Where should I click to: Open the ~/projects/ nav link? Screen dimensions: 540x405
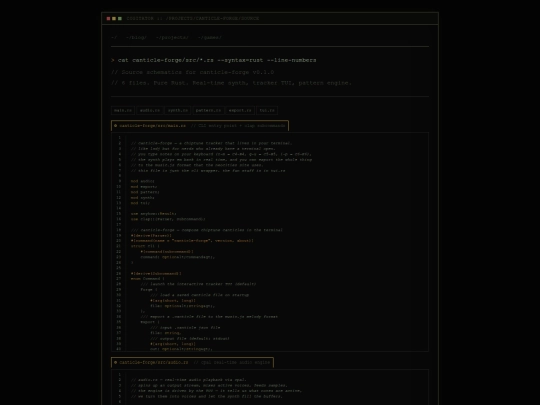coord(172,37)
